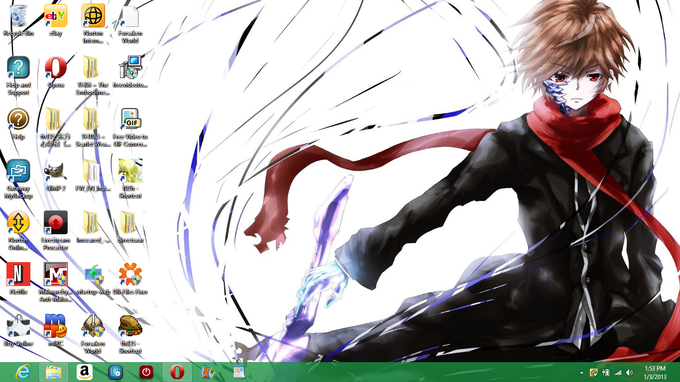Open the volume speaker tray icon
This screenshot has width=680, height=382.
(x=630, y=372)
